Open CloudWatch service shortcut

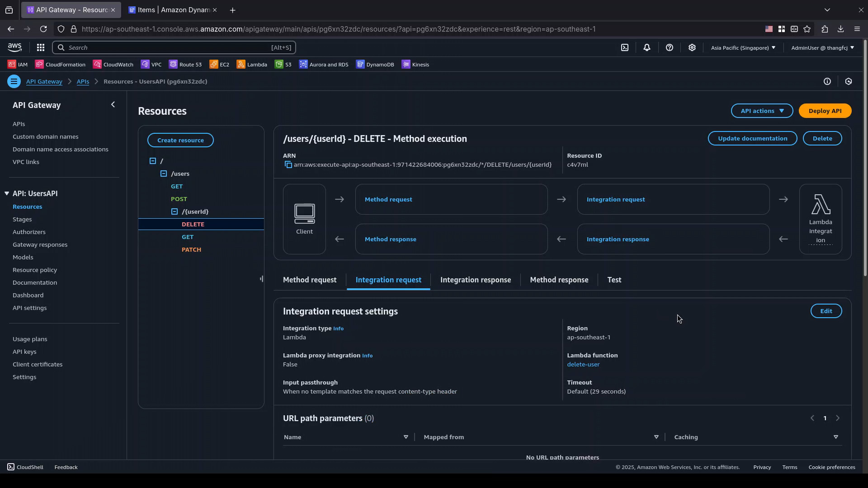(113, 65)
